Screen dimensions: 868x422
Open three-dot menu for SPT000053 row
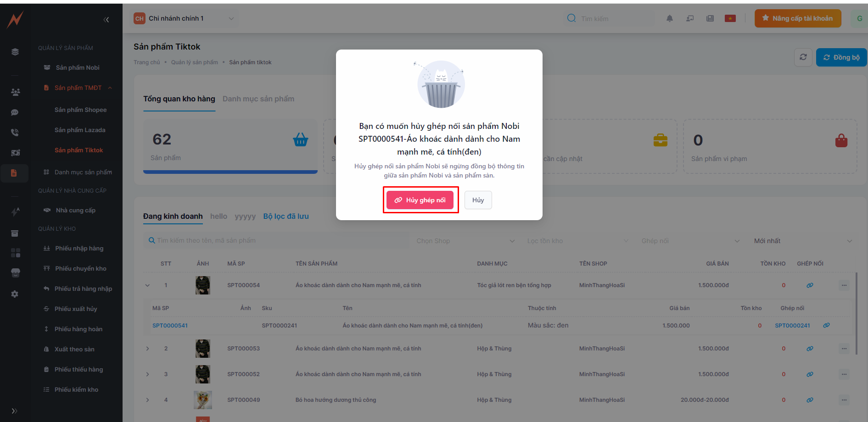[844, 349]
